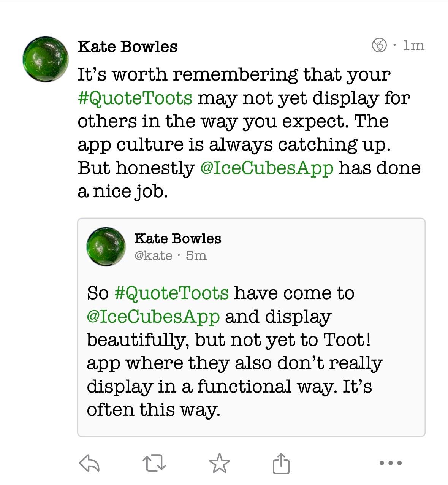Viewport: 448px width, 485px height.
Task: Visit the @IceCubesApp mention in the main post
Action: [267, 168]
